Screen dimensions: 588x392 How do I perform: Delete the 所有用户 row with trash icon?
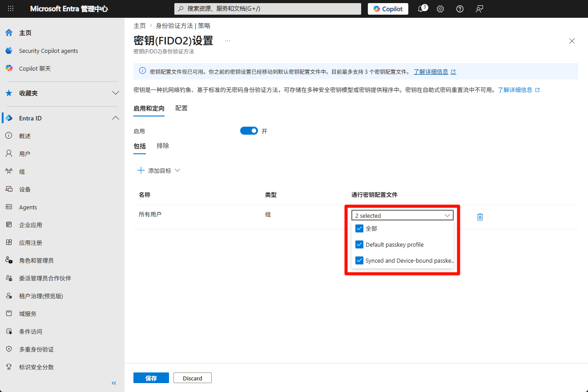point(480,217)
